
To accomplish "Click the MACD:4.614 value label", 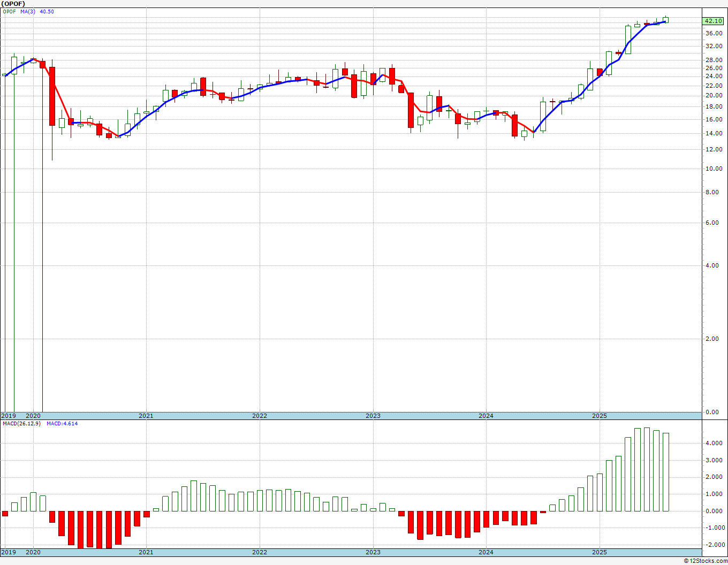I will pos(62,423).
